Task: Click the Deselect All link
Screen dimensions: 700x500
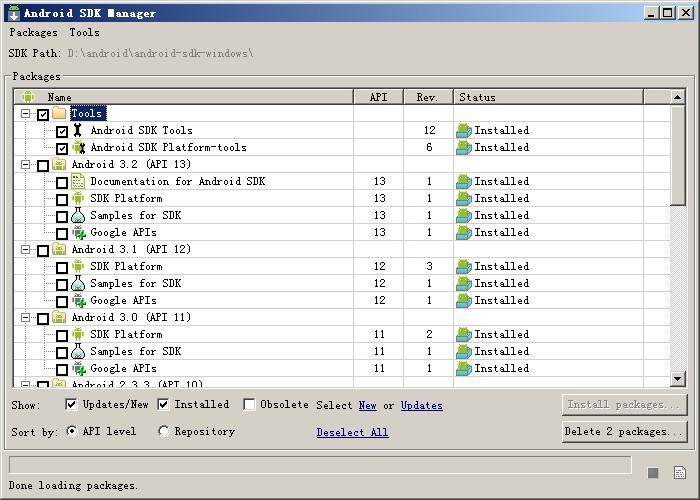Action: tap(353, 432)
